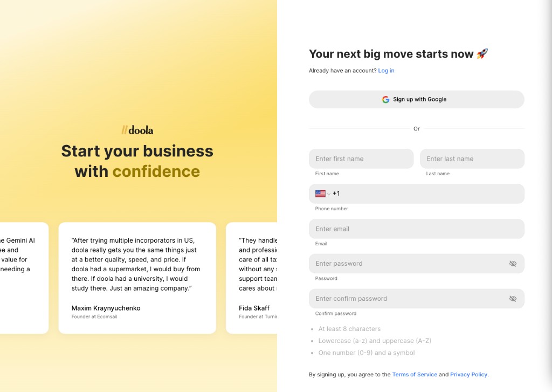Image resolution: width=552 pixels, height=392 pixels.
Task: Click the Enter email field
Action: [x=417, y=229]
